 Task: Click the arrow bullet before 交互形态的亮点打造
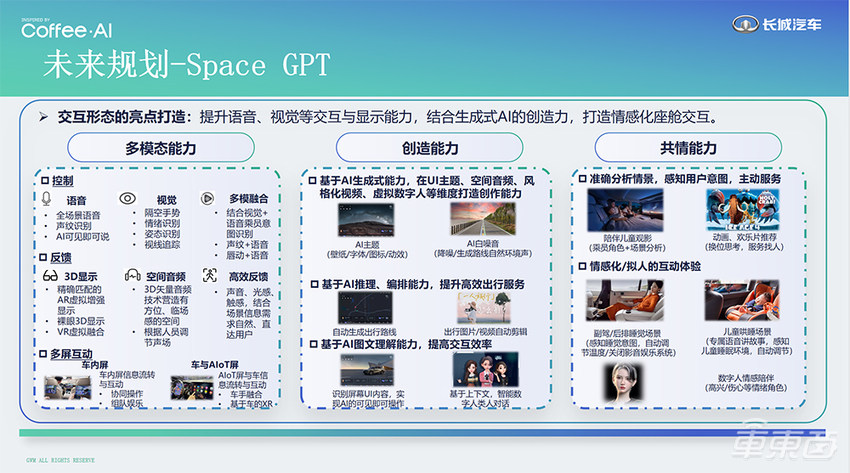[x=43, y=116]
